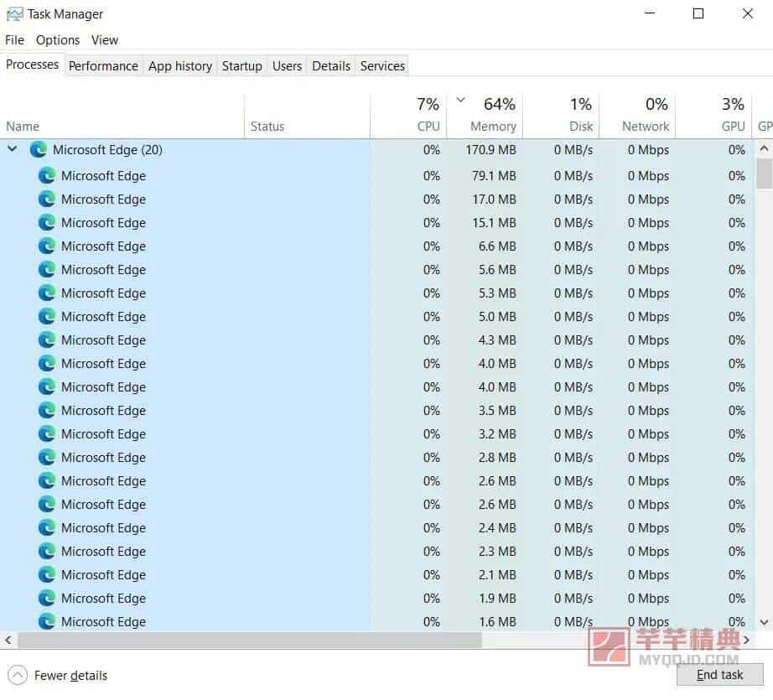Screen dimensions: 773x700
Task: Open the File menu
Action: [14, 40]
